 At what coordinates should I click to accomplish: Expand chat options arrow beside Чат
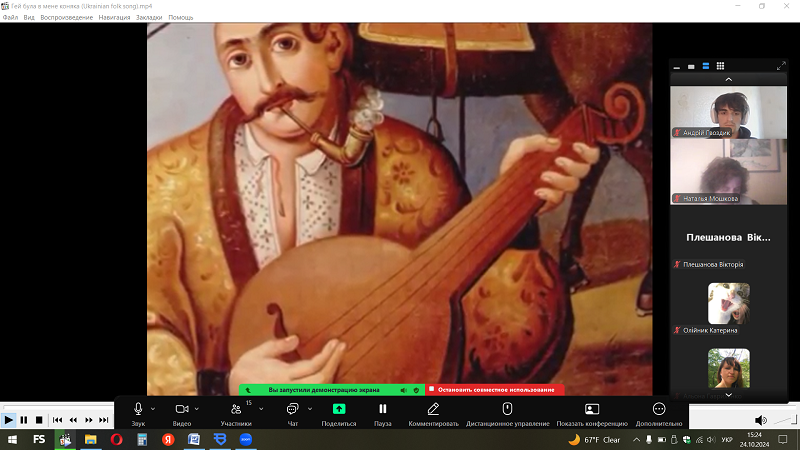coord(310,409)
